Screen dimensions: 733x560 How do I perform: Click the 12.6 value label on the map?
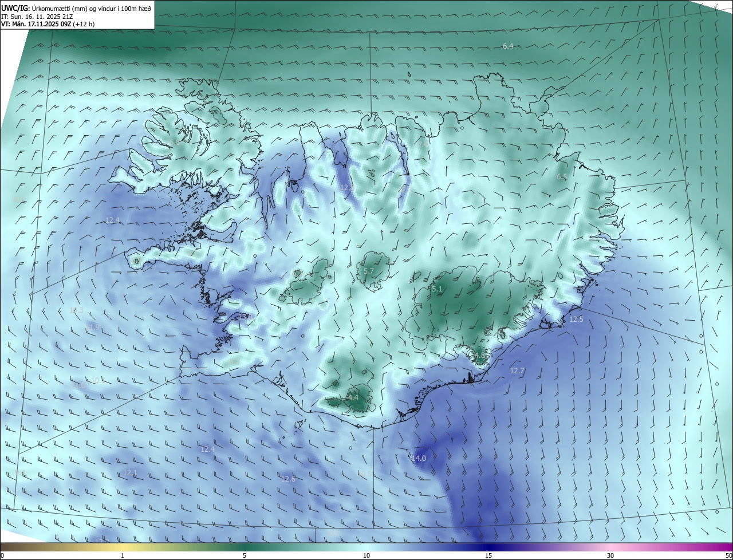click(288, 479)
